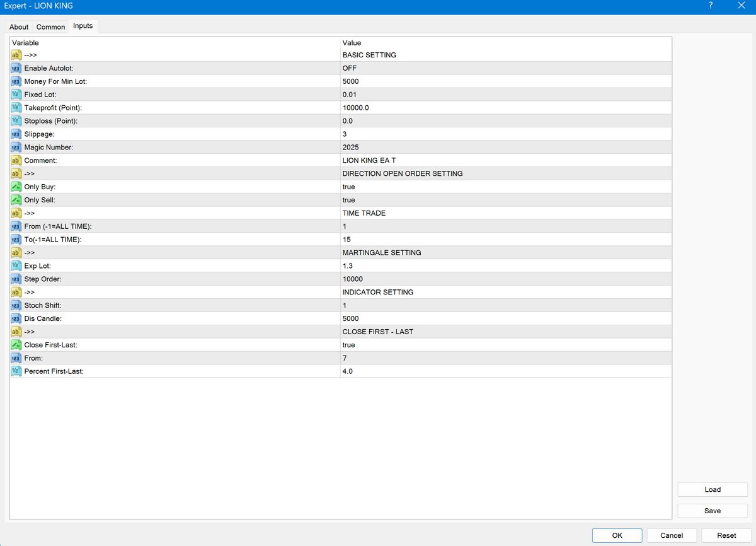Toggle the Only Sell true value
Screen dimensions: 756x546
tap(348, 200)
